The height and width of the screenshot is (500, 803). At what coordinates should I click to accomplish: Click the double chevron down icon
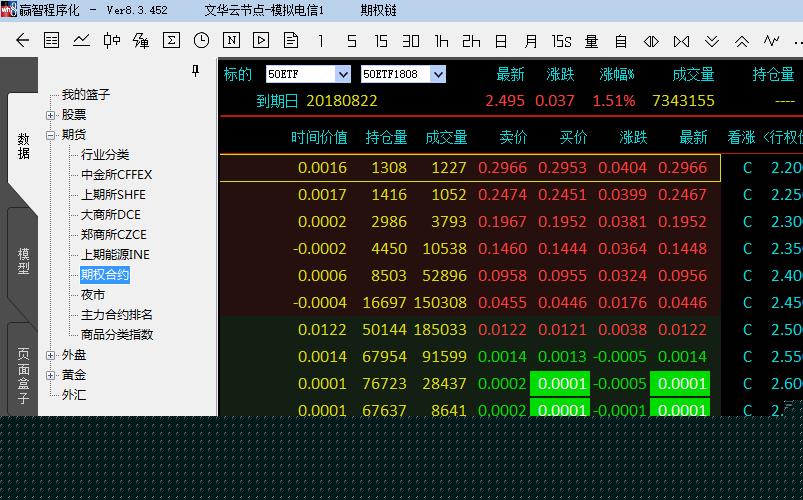[x=711, y=41]
